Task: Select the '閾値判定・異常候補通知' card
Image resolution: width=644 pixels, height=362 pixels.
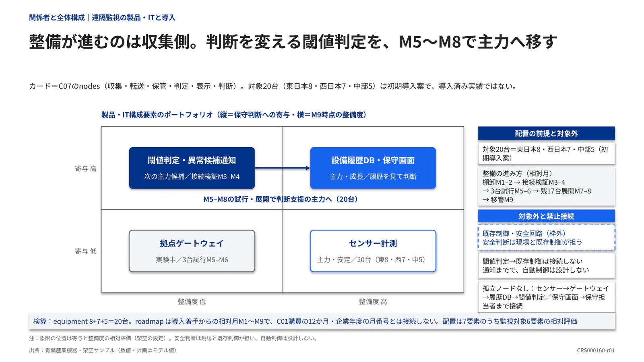Action: coord(192,168)
